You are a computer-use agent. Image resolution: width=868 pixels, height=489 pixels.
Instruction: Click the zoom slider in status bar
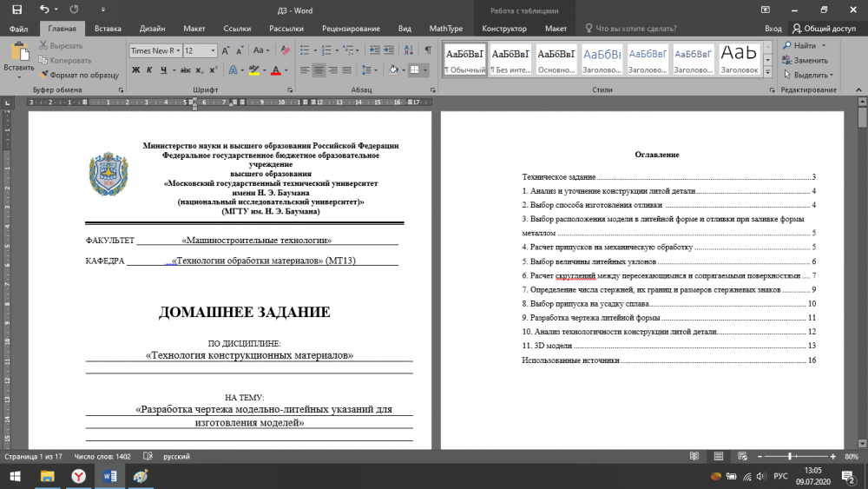pos(790,456)
